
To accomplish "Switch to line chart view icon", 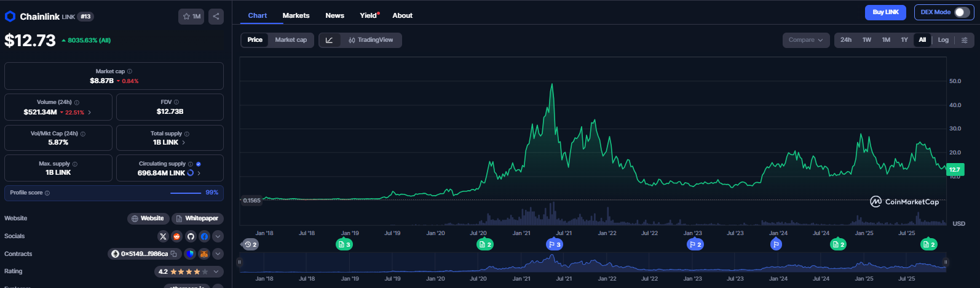I will [x=330, y=40].
